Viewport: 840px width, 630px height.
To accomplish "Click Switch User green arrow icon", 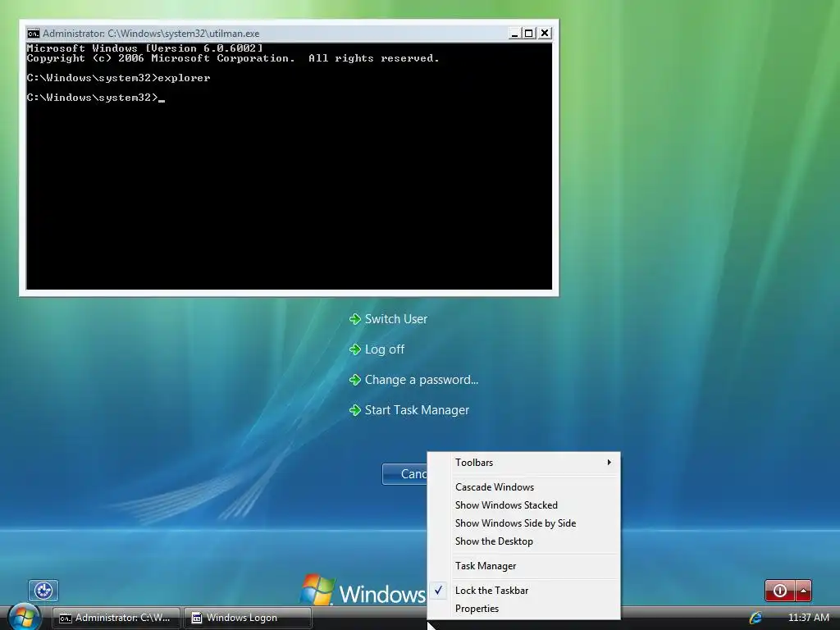I will [354, 319].
